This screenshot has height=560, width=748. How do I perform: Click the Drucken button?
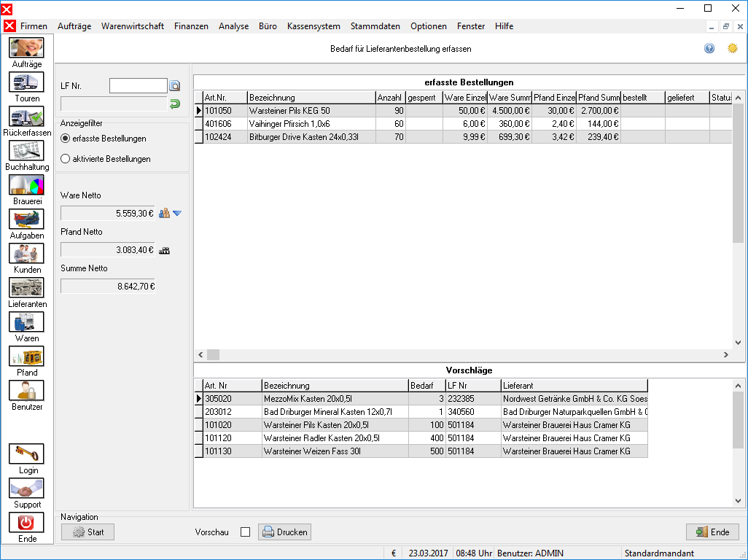coord(285,532)
